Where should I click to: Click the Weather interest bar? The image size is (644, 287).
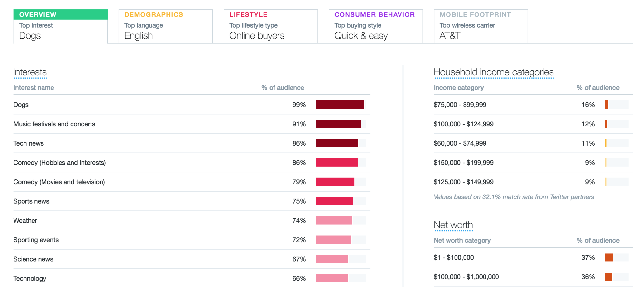[334, 221]
